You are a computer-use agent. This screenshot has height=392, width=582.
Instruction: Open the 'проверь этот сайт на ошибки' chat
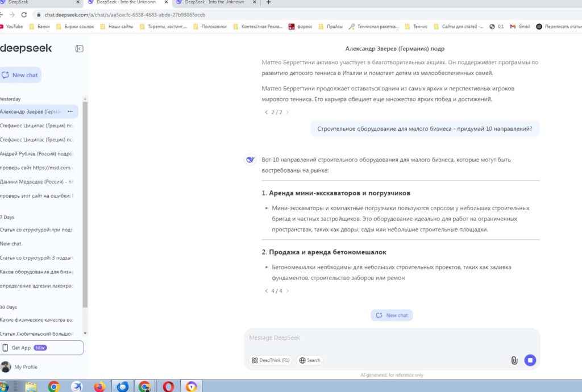(x=37, y=196)
